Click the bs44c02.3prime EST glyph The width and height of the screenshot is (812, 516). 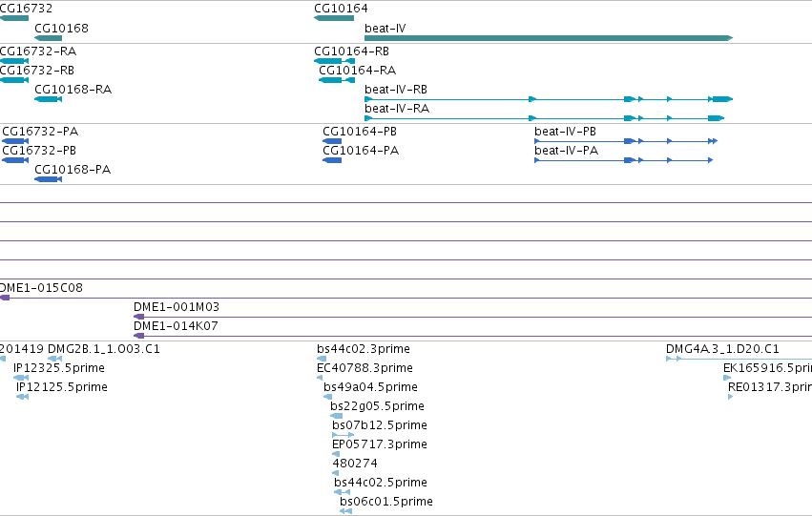point(322,358)
